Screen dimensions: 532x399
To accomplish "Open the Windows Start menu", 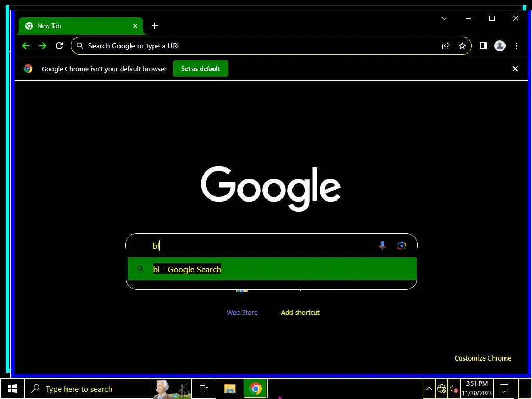I will tap(12, 389).
